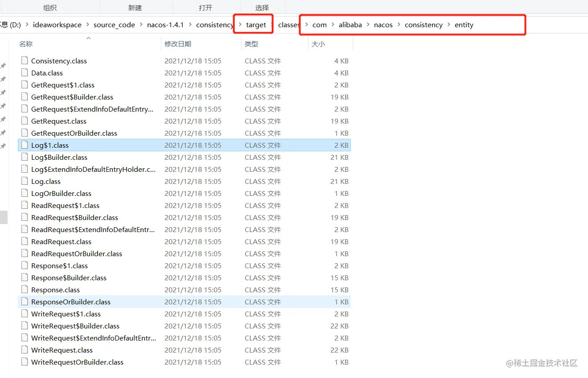Go to nacos-1.4.1 folder breadcrumb
The image size is (588, 378).
165,25
